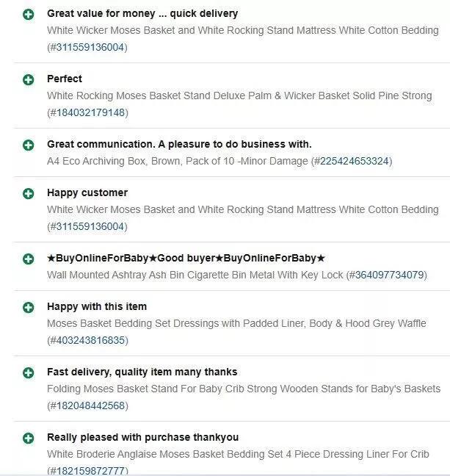Open item link 182048442568

(x=87, y=405)
